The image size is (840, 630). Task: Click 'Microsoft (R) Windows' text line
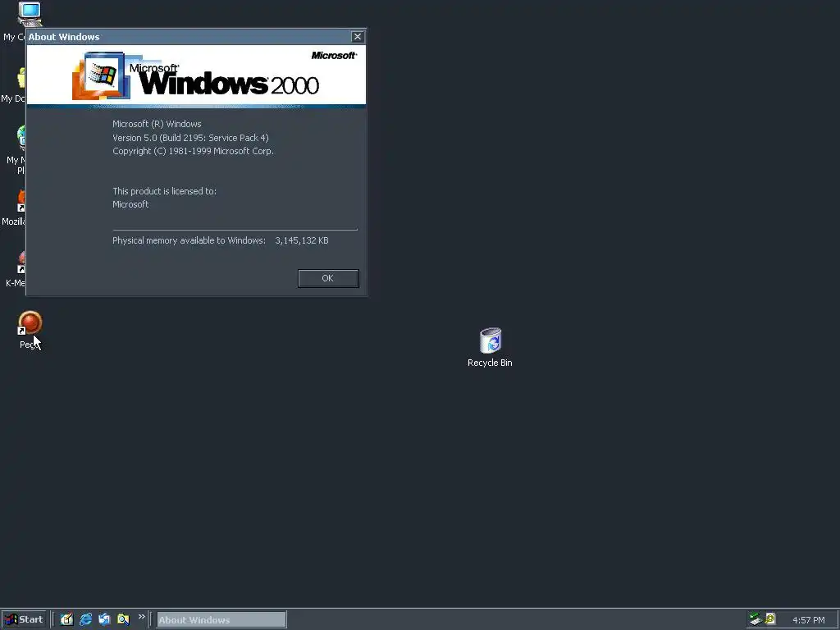pyautogui.click(x=157, y=124)
